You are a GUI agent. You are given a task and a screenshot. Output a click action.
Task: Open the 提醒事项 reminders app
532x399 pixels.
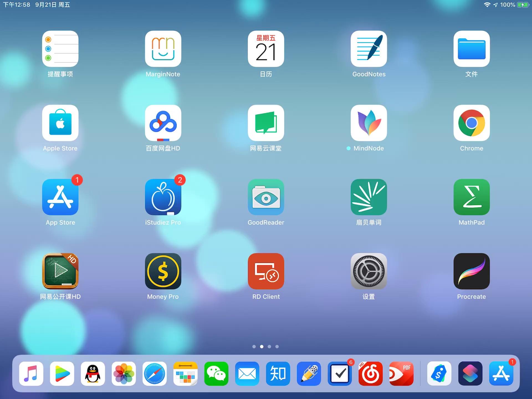pyautogui.click(x=60, y=49)
